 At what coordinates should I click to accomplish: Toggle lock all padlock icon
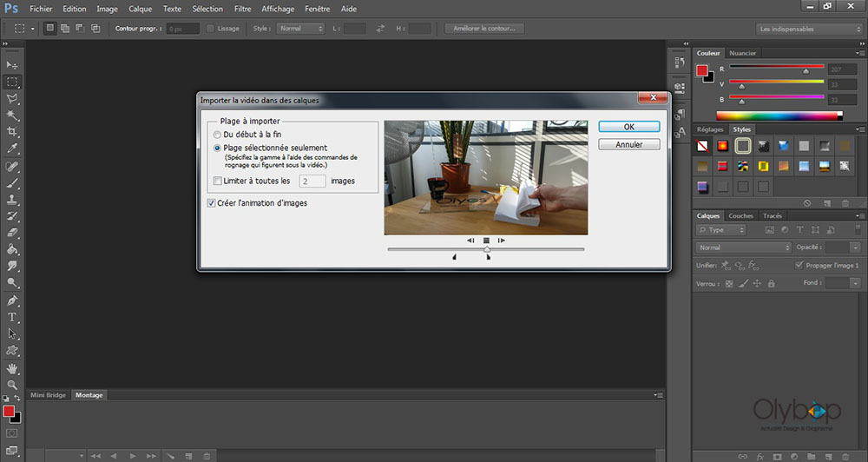[x=771, y=284]
